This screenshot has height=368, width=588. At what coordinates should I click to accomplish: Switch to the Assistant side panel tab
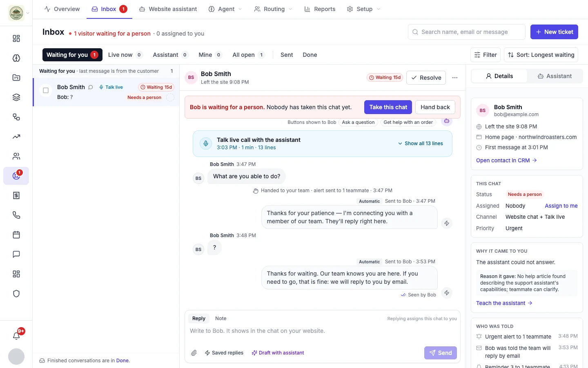(x=555, y=76)
